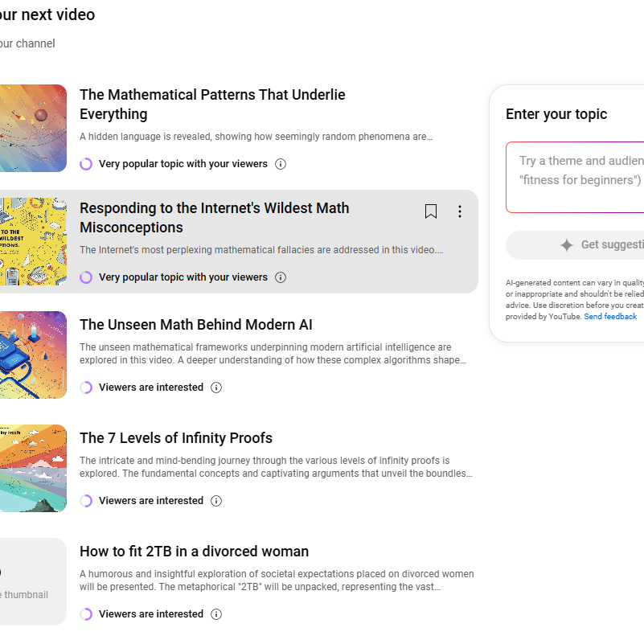Viewport: 644px width, 644px height.
Task: Click info icon next to Mathematical Patterns popularity label
Action: pyautogui.click(x=281, y=164)
